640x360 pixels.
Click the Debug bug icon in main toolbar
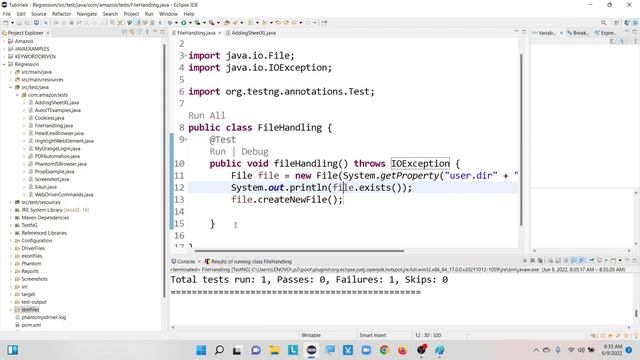[x=170, y=23]
